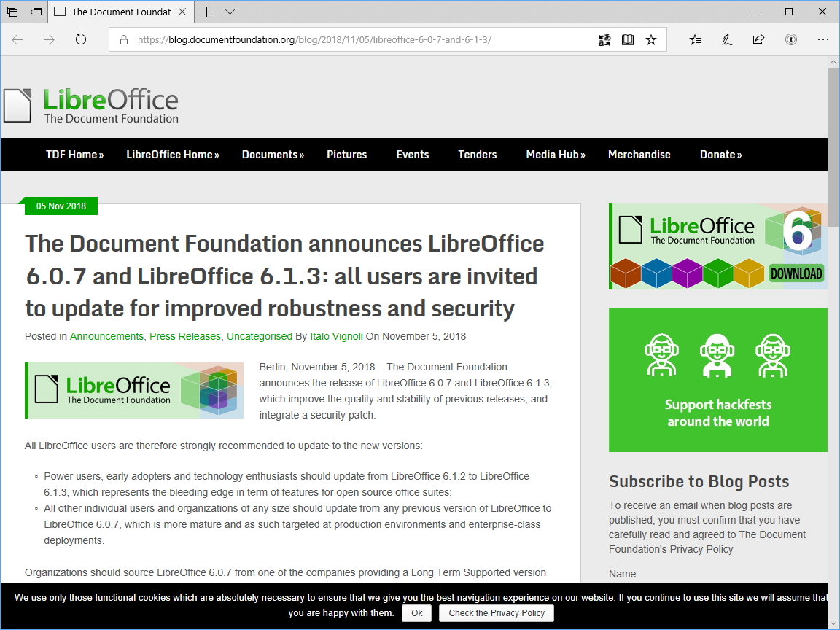
Task: Open Settings and more ellipsis menu
Action: (822, 39)
